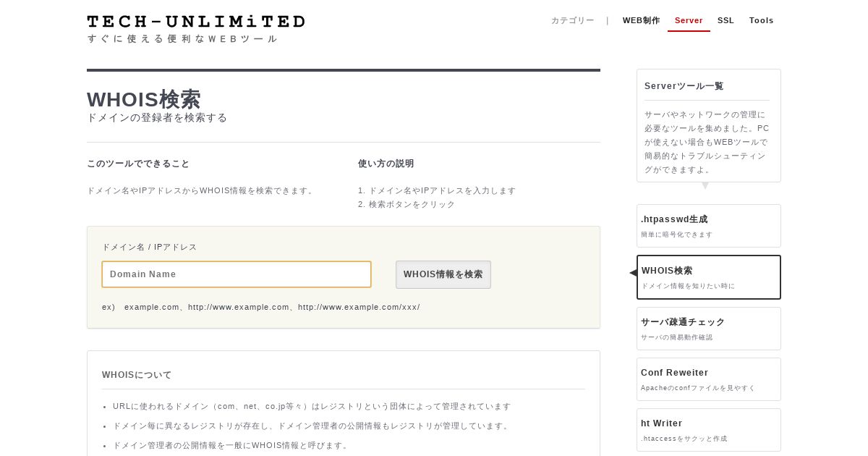Click the WHOIS検索 page heading
This screenshot has width=868, height=456.
click(x=144, y=99)
